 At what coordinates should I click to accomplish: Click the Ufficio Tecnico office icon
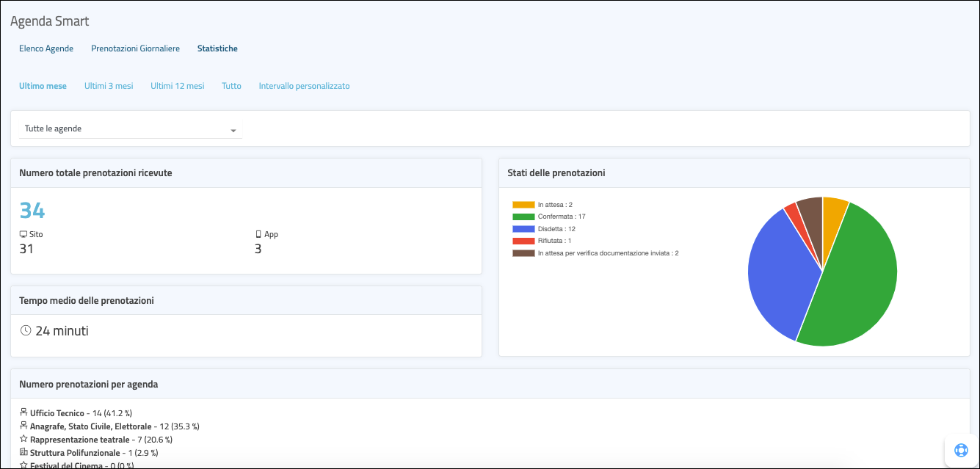(x=23, y=413)
